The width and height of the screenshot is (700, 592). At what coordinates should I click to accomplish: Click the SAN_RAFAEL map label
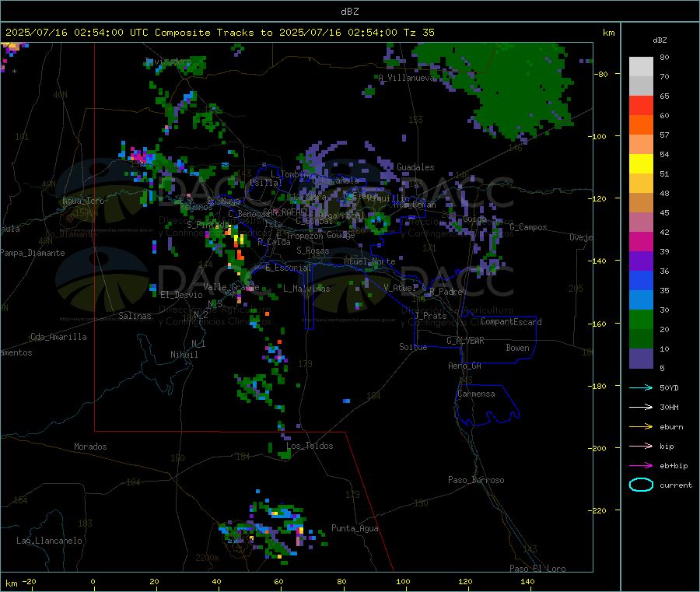(x=285, y=212)
